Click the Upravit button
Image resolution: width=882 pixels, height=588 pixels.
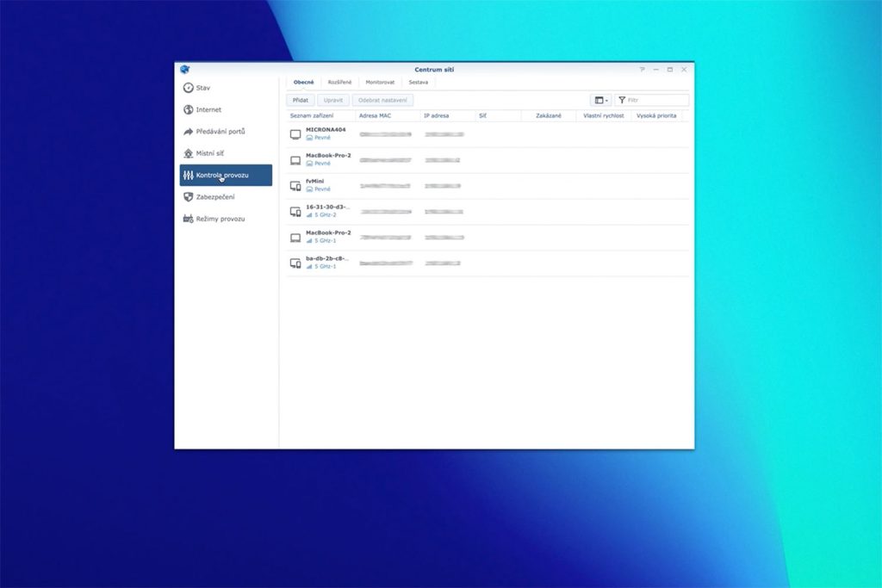[333, 100]
